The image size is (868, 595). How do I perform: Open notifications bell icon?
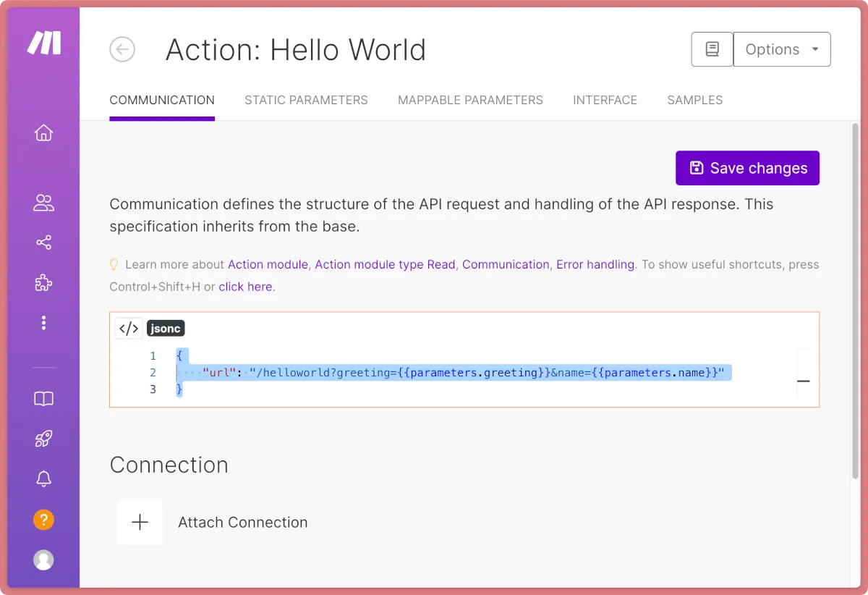tap(44, 478)
